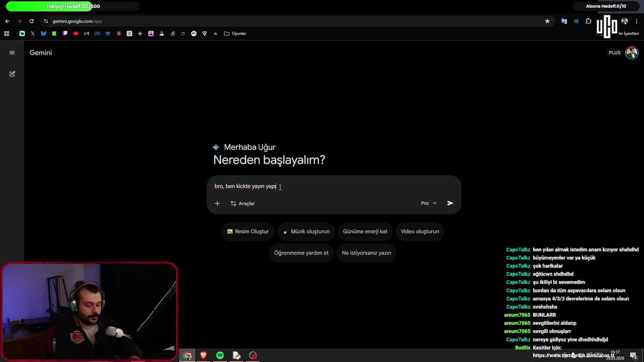644x362 pixels.
Task: Toggle the bookmark star in address bar
Action: pos(547,21)
